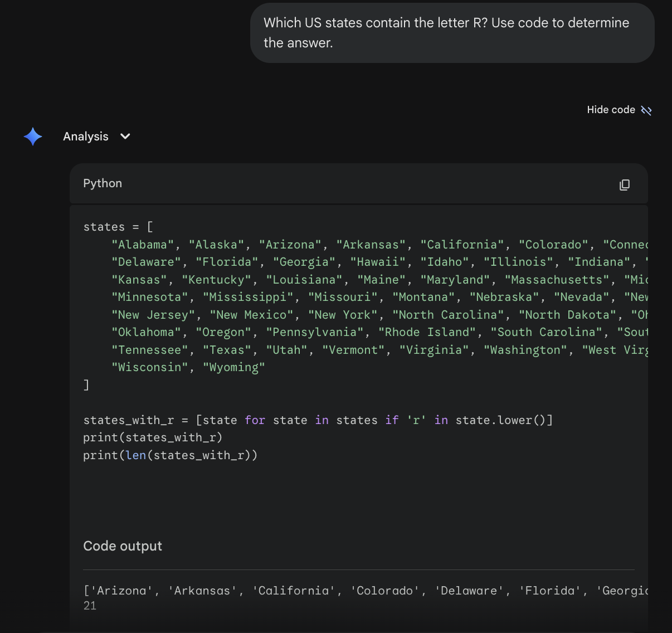The width and height of the screenshot is (672, 633).
Task: Click the closing bracket of states list
Action: tap(86, 385)
